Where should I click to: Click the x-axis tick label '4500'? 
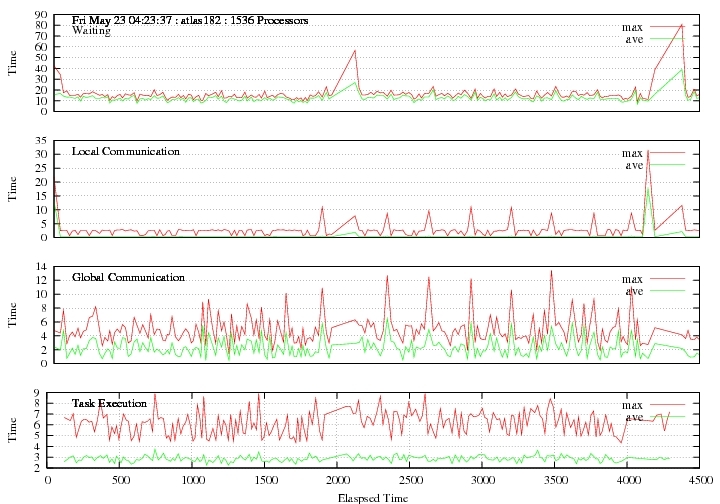point(700,480)
